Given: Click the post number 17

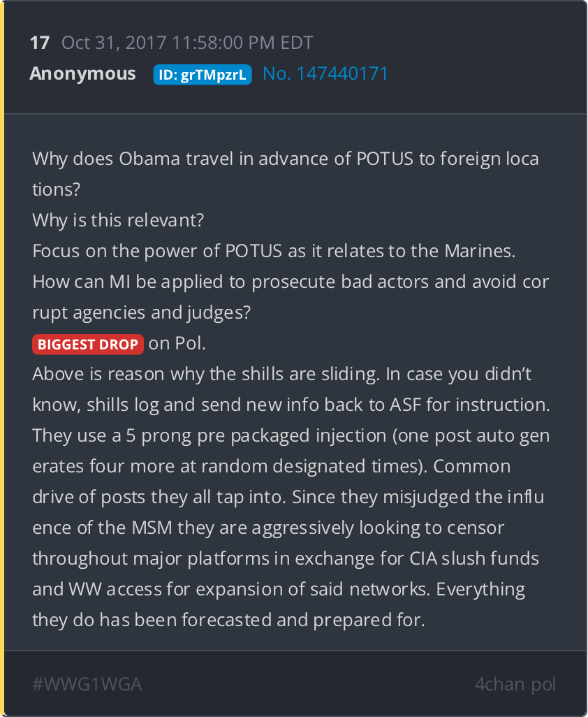Looking at the screenshot, I should click(x=40, y=43).
